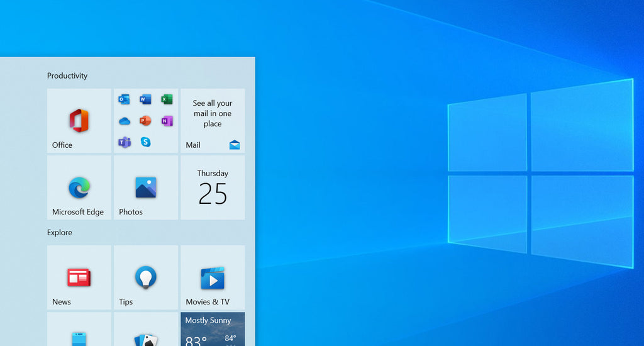Launch the Movies & TV tile
The height and width of the screenshot is (346, 644).
[x=213, y=277]
